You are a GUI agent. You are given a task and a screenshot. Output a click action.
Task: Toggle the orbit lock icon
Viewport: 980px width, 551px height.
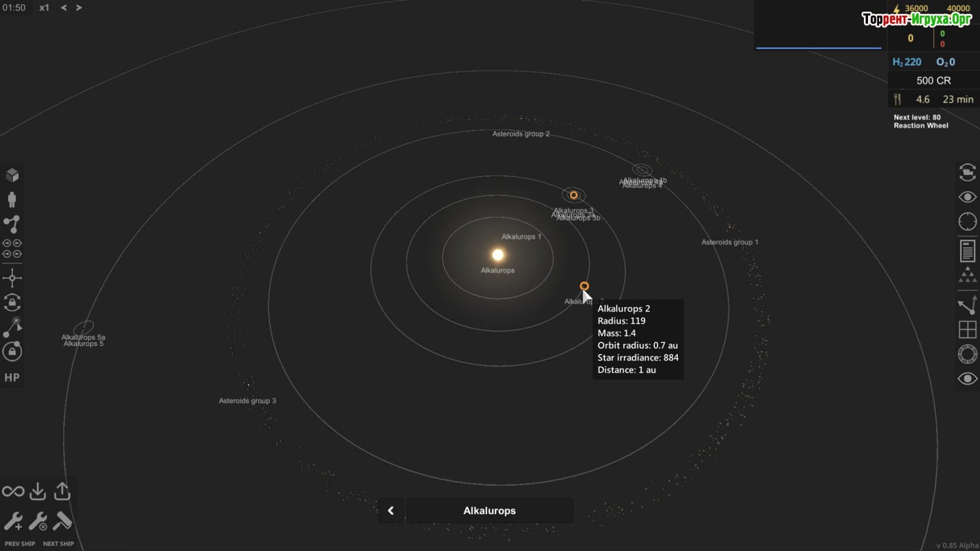click(x=12, y=352)
